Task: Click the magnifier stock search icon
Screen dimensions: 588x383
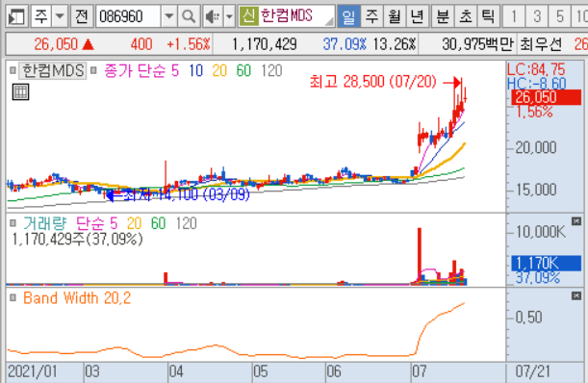Action: click(189, 16)
